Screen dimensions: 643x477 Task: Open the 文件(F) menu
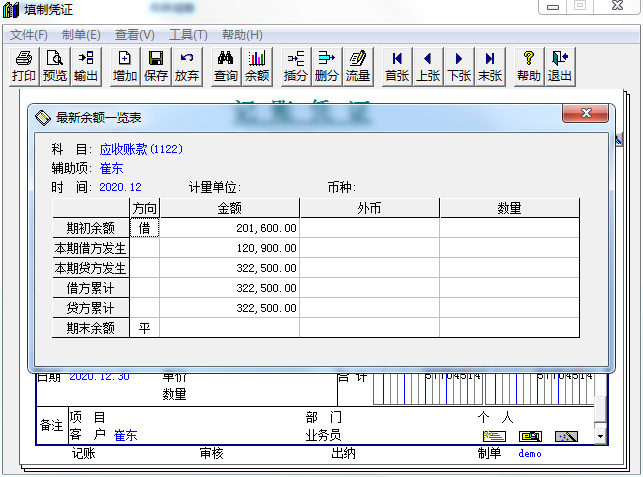[x=29, y=35]
